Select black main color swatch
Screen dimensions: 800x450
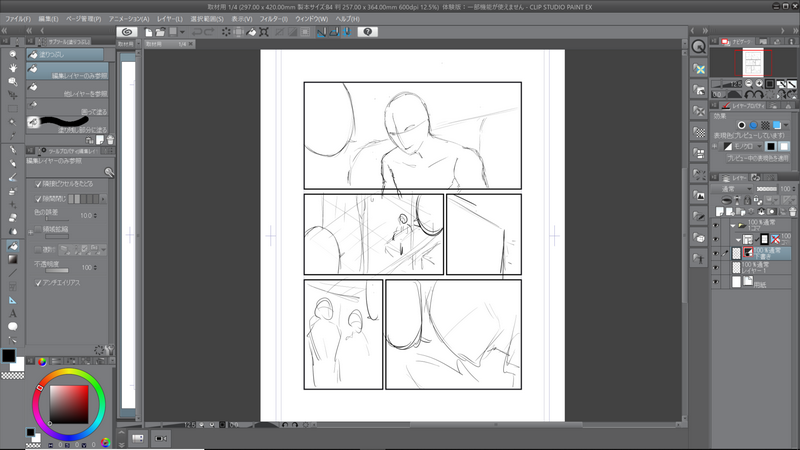(9, 356)
